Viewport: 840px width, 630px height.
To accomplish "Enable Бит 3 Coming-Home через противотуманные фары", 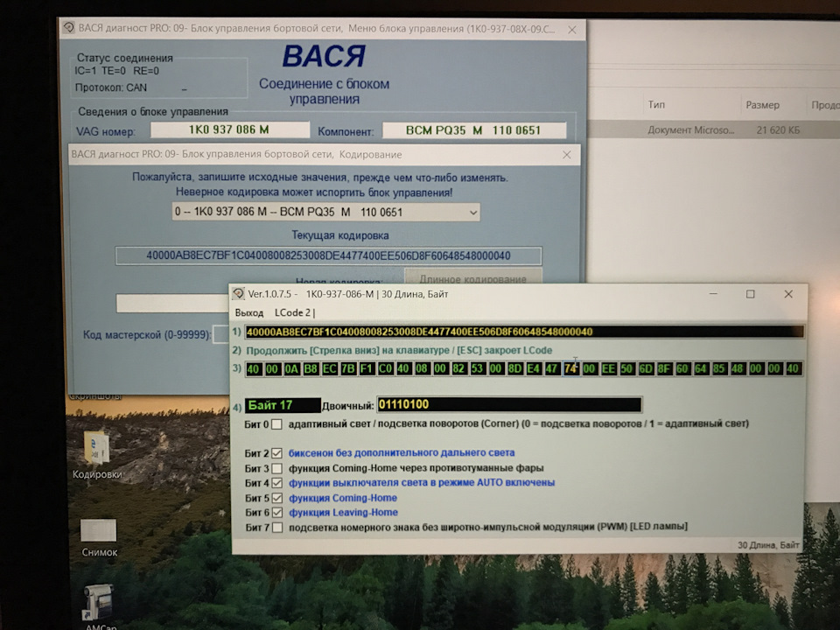I will [276, 468].
